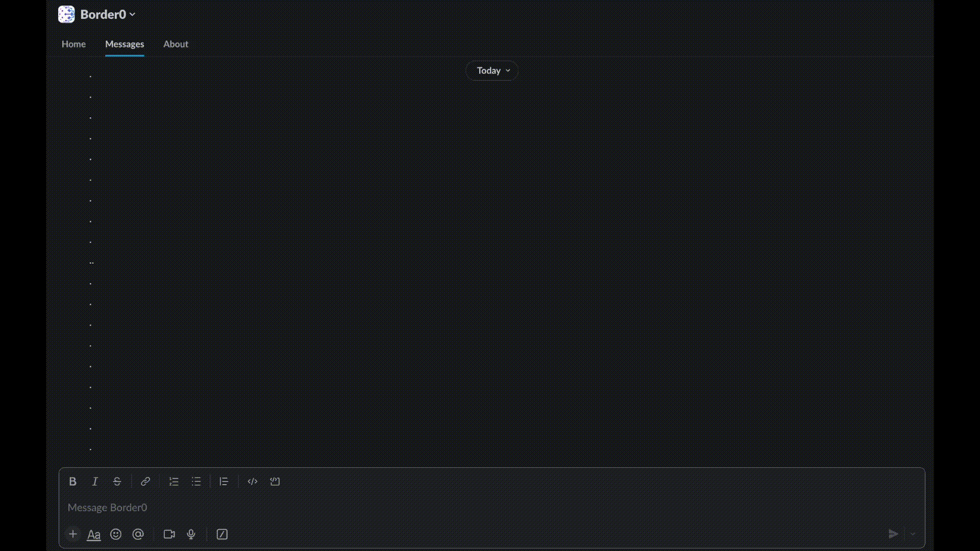Image resolution: width=980 pixels, height=551 pixels.
Task: Toggle audio recording input
Action: 190,534
